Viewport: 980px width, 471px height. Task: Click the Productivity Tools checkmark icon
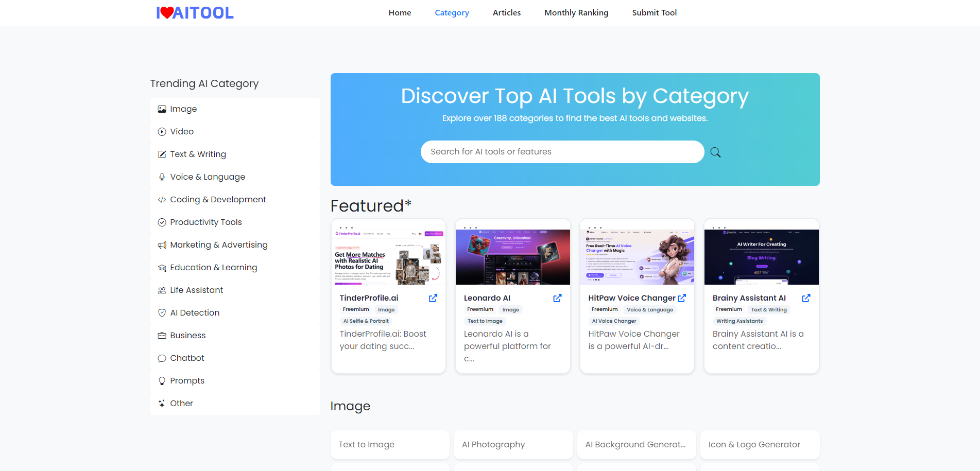pos(162,222)
